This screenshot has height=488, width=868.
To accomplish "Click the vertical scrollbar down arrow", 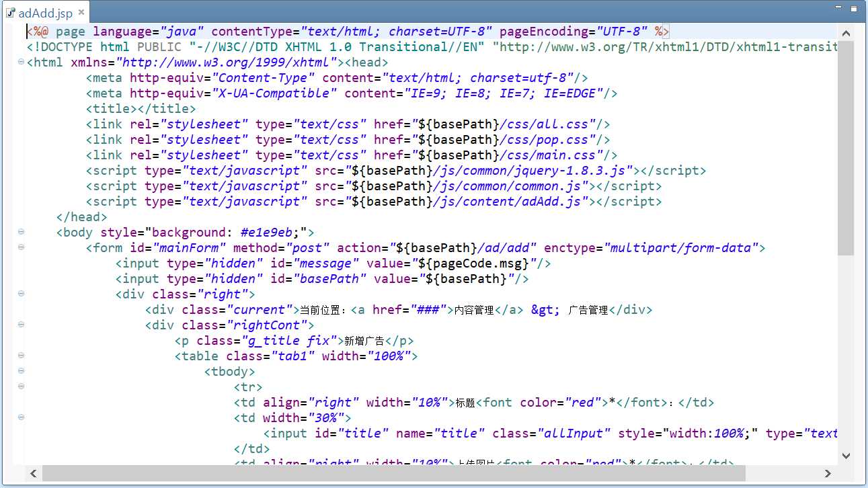I will click(x=846, y=456).
